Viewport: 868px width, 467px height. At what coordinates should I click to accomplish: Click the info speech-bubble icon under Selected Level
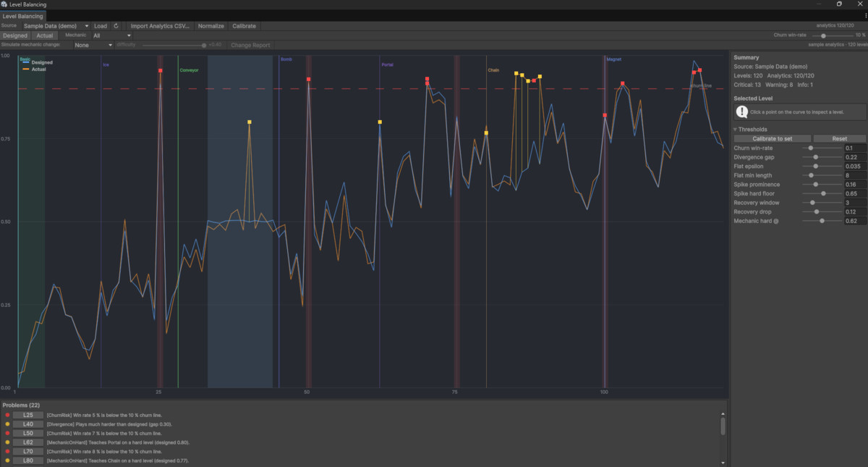(x=742, y=112)
